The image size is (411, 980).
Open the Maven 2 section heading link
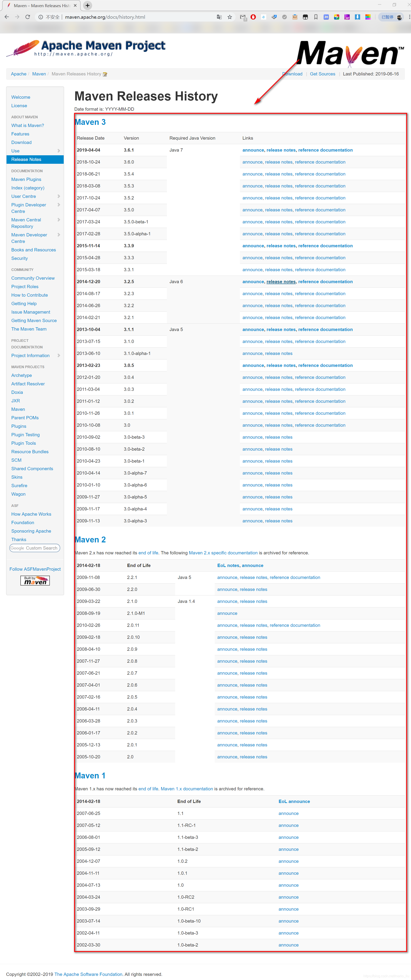(90, 539)
